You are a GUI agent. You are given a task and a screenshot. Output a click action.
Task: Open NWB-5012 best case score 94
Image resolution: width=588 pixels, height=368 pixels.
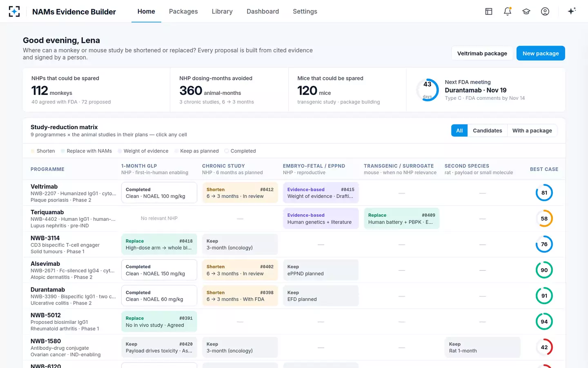point(544,321)
